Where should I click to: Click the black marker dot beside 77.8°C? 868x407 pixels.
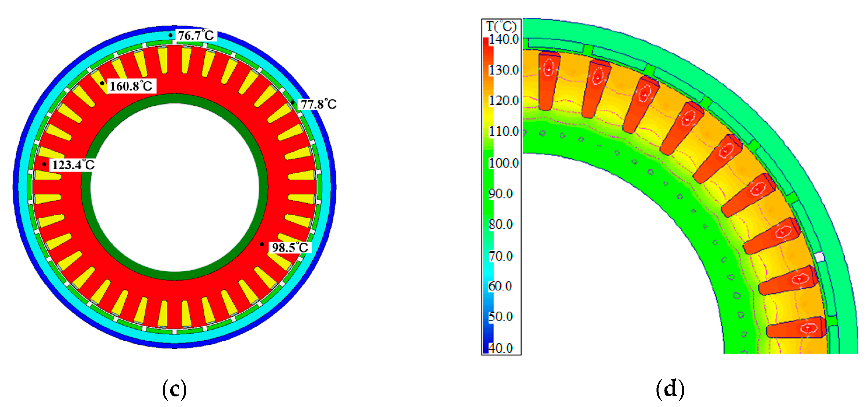293,102
